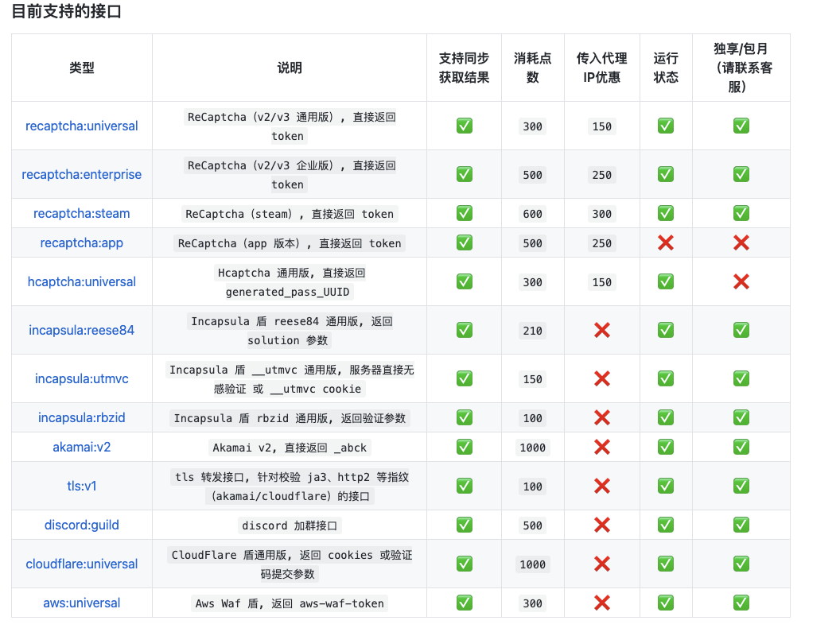Click recaptcha:steam green check under 独享/包月
This screenshot has width=840, height=632.
click(x=741, y=213)
